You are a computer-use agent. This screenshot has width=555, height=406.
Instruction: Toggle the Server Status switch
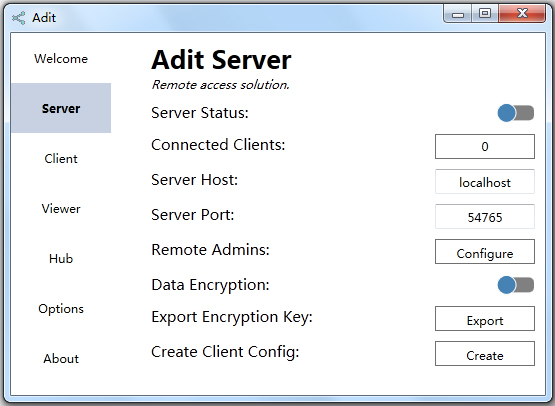coord(516,113)
